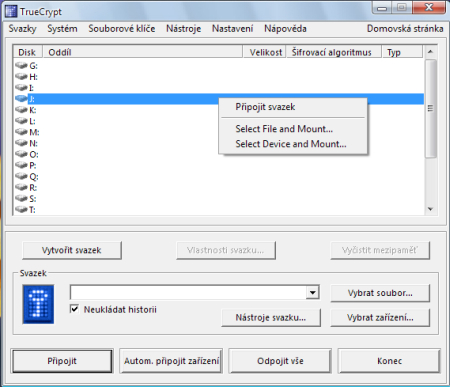Image resolution: width=450 pixels, height=387 pixels.
Task: Open the Nástroje menu
Action: point(184,29)
